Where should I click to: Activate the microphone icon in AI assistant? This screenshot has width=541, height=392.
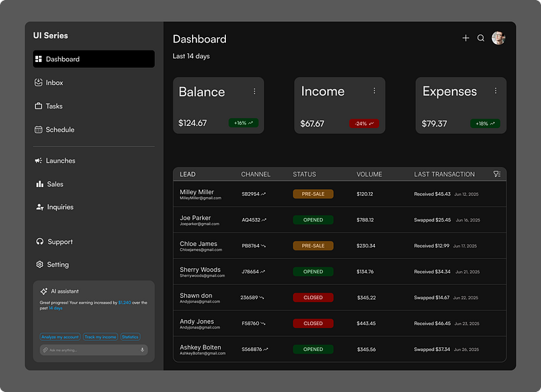142,350
